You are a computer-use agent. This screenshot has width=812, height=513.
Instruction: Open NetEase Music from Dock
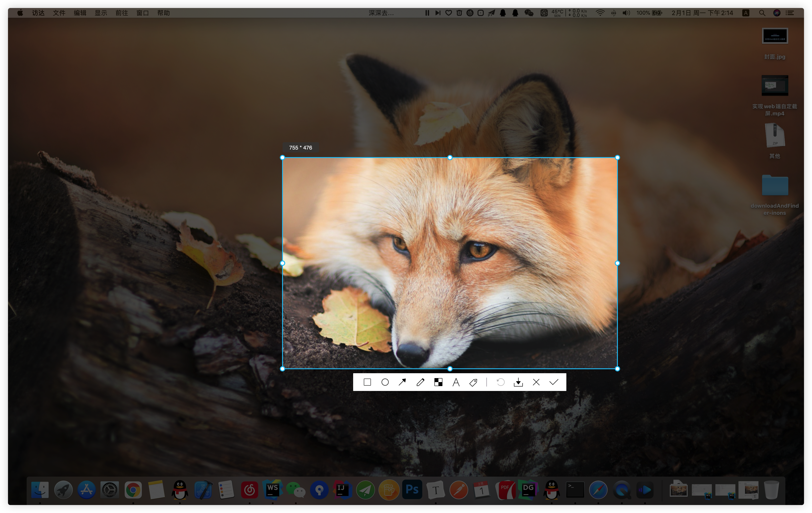tap(250, 490)
